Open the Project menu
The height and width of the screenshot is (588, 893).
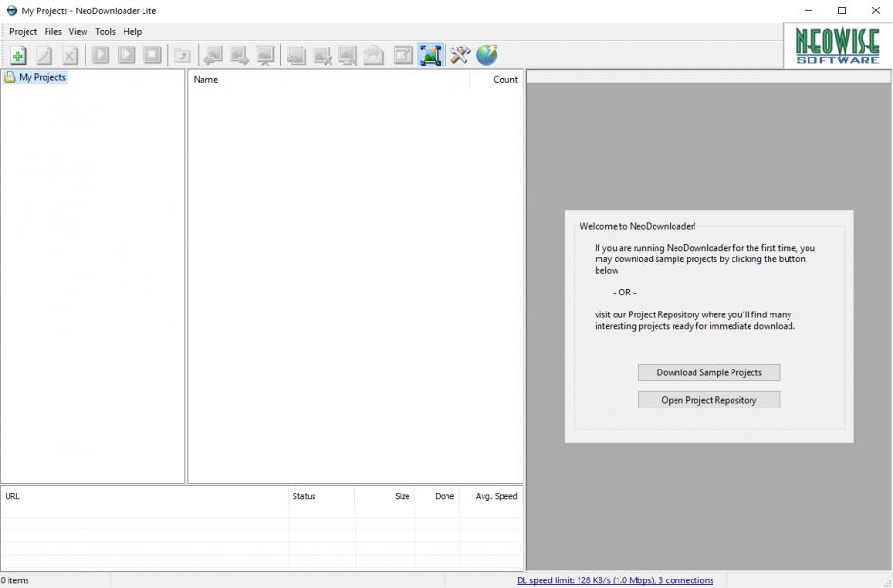click(x=24, y=32)
